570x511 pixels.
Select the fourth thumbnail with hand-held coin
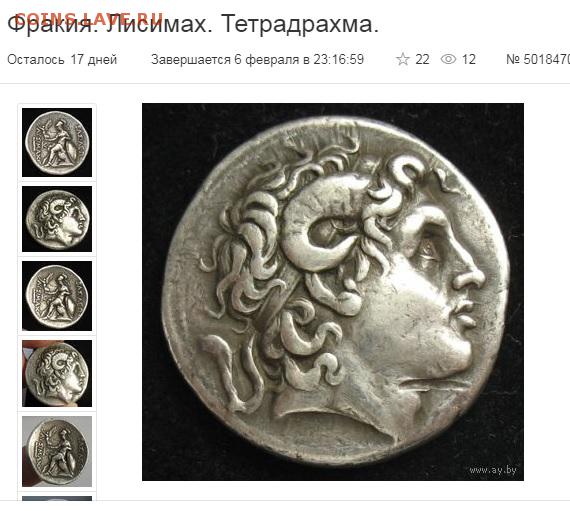click(x=57, y=373)
